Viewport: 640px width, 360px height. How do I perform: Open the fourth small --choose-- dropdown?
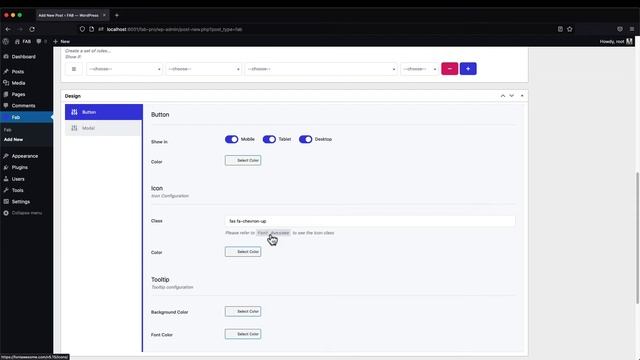point(419,69)
